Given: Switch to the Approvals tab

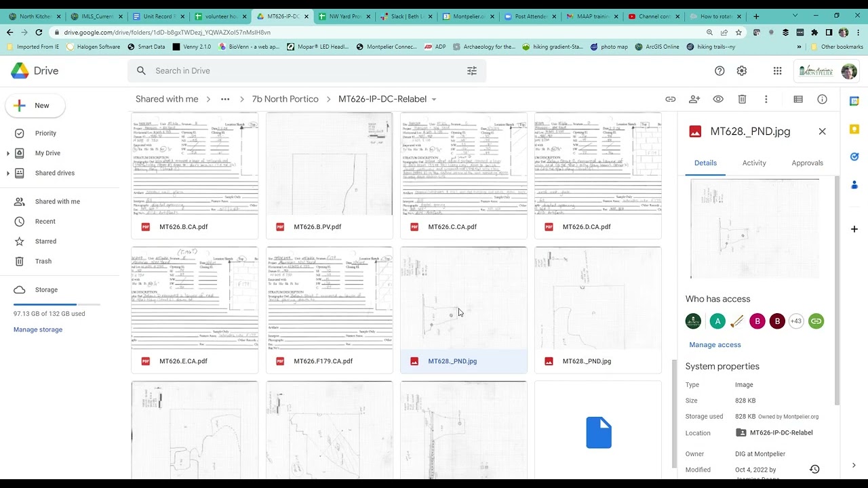Looking at the screenshot, I should click(807, 163).
